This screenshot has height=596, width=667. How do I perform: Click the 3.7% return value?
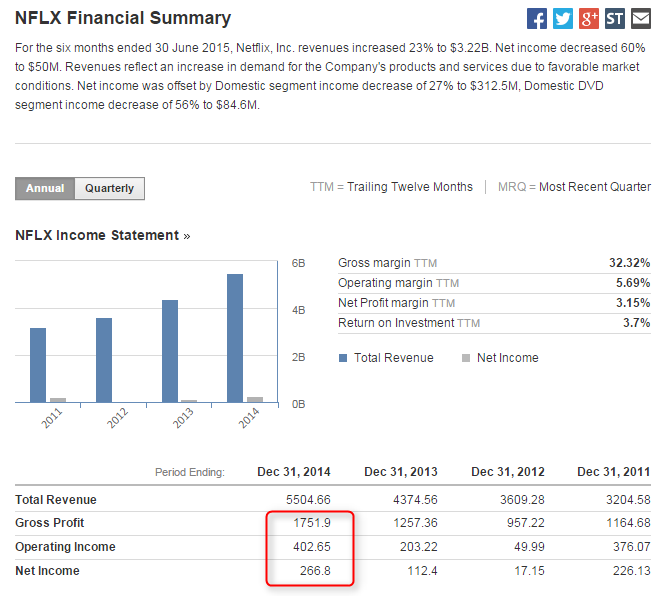click(x=636, y=323)
